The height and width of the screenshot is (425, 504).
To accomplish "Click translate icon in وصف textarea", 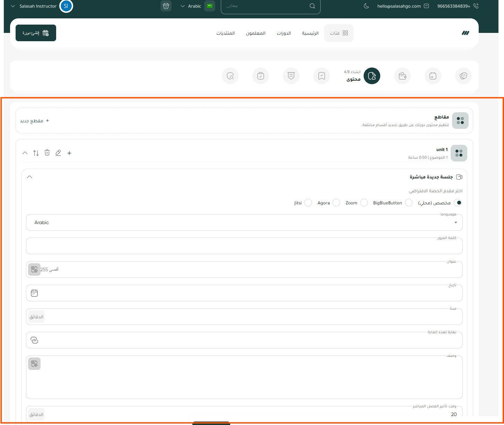I will pos(34,364).
